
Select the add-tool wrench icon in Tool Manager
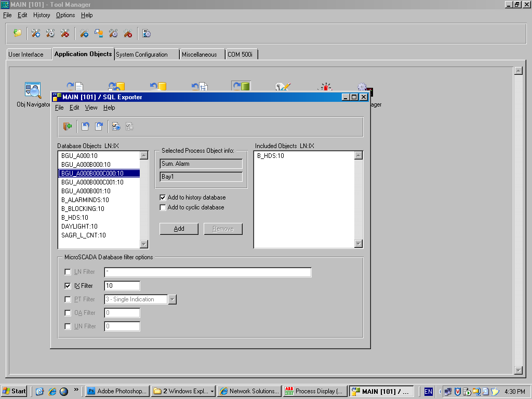pos(35,33)
